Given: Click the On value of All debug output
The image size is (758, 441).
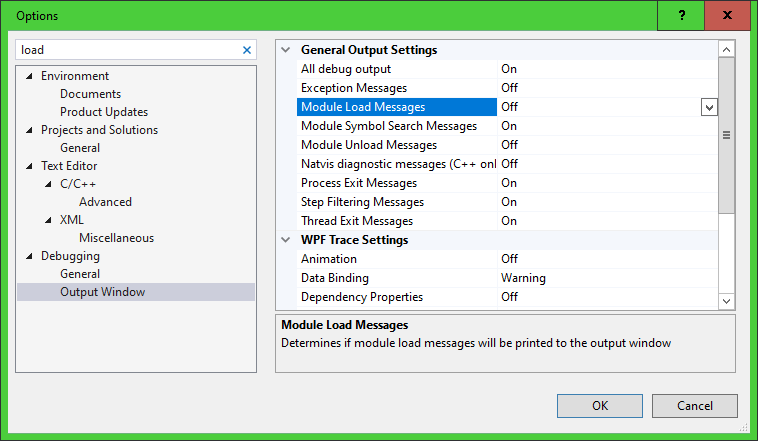Looking at the screenshot, I should (x=509, y=69).
